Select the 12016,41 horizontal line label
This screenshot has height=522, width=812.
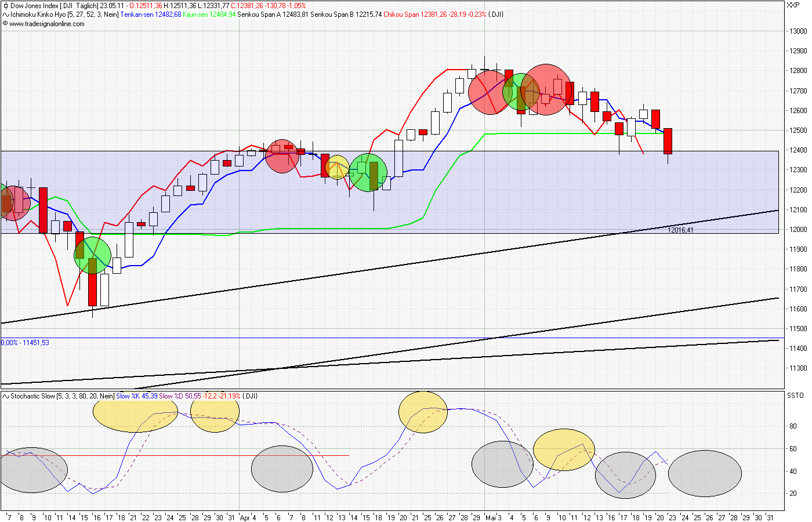point(681,230)
